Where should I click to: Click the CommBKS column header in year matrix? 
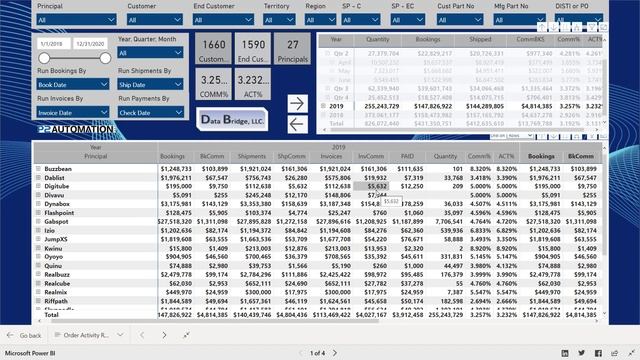pos(529,40)
